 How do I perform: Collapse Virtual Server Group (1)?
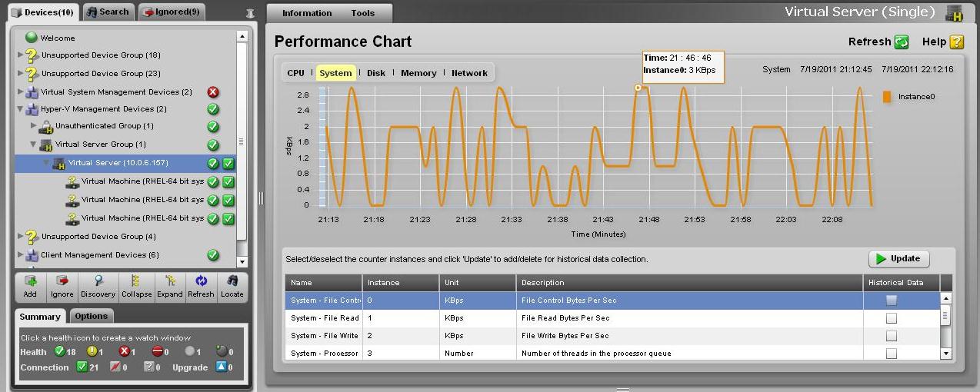click(x=34, y=144)
